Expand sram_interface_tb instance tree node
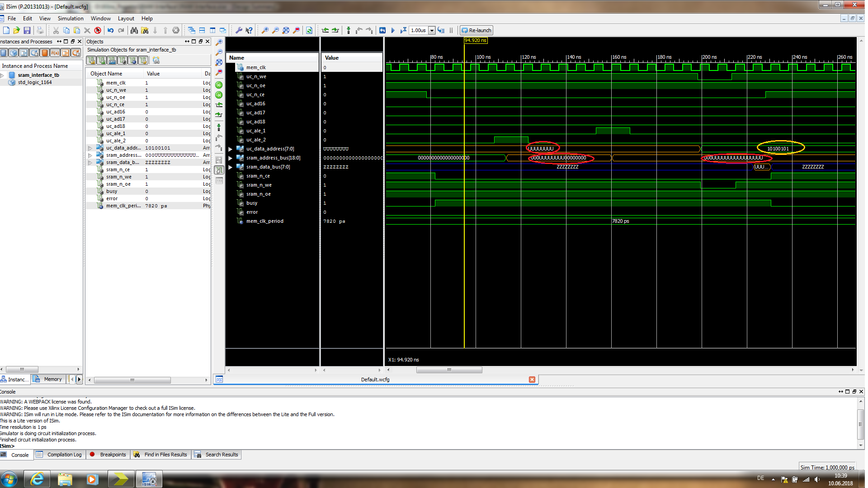868x488 pixels. [x=3, y=75]
